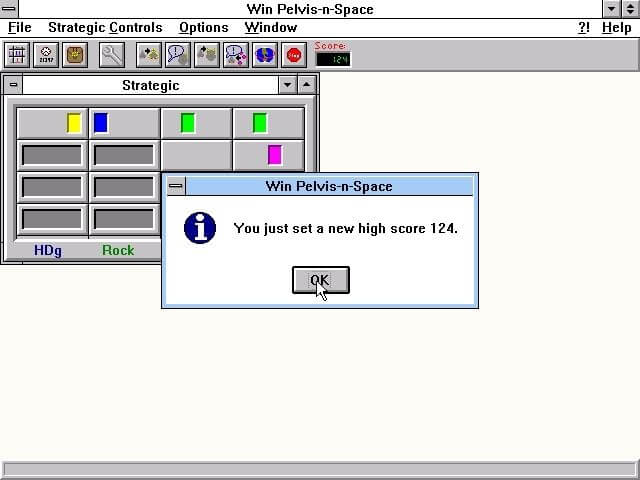Click the black score display box
Image resolution: width=640 pixels, height=480 pixels.
[x=333, y=60]
